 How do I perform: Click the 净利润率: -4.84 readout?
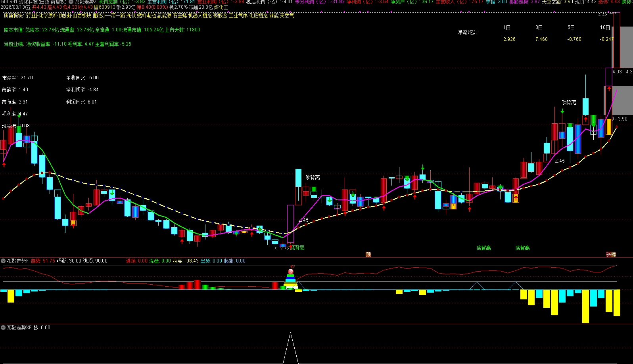(82, 90)
